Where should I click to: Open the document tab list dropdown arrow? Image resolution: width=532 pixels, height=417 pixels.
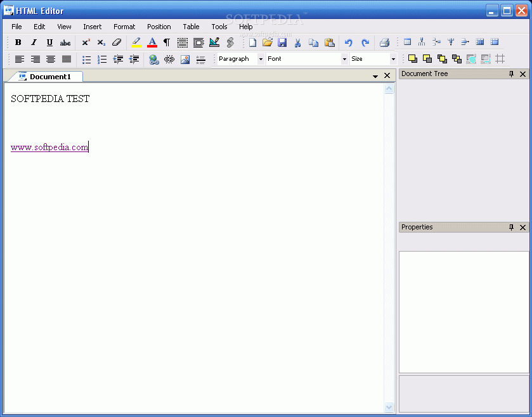[375, 76]
